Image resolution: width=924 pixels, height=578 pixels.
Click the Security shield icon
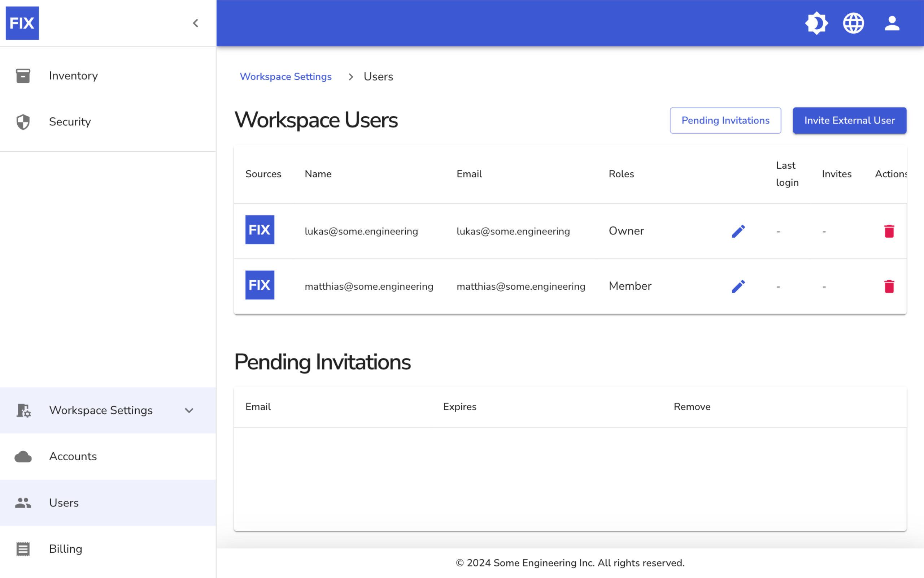[x=23, y=122]
